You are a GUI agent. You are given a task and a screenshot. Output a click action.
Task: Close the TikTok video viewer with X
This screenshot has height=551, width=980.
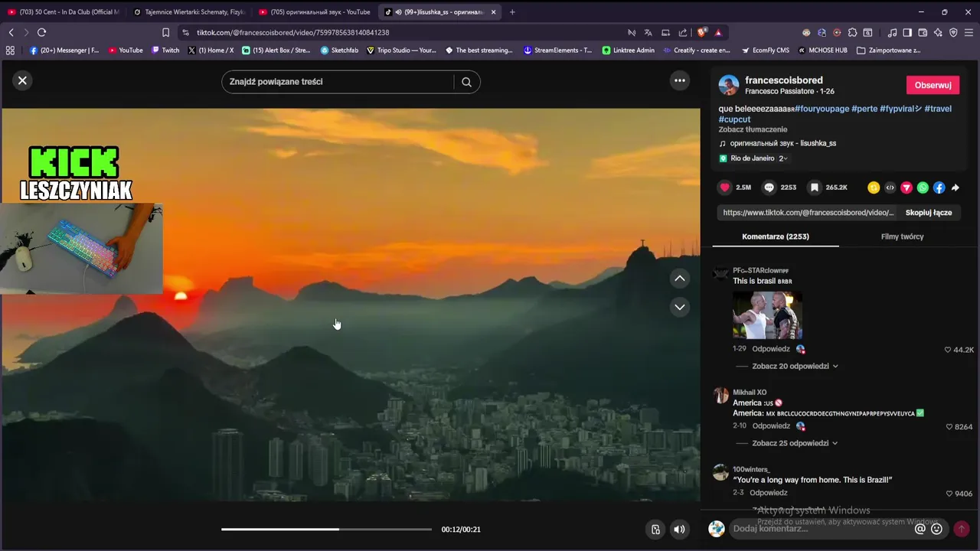click(x=22, y=80)
